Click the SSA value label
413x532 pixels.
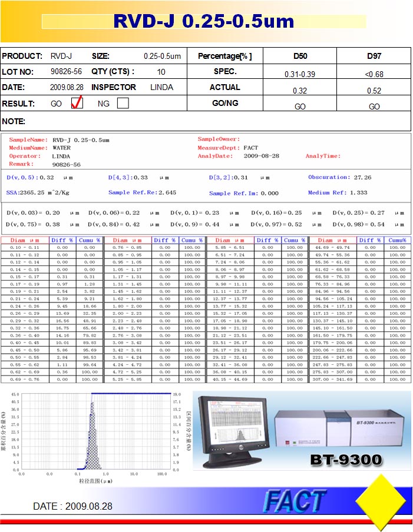point(37,192)
